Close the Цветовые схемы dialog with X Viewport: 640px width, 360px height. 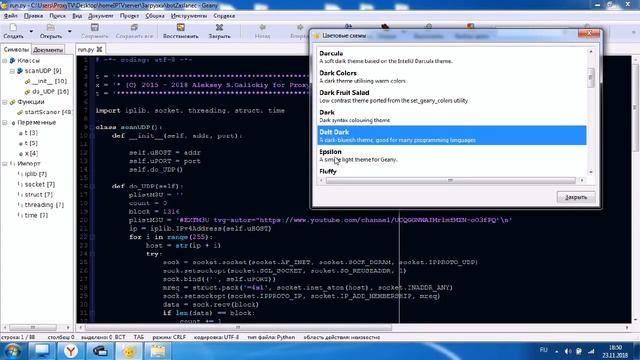[589, 34]
